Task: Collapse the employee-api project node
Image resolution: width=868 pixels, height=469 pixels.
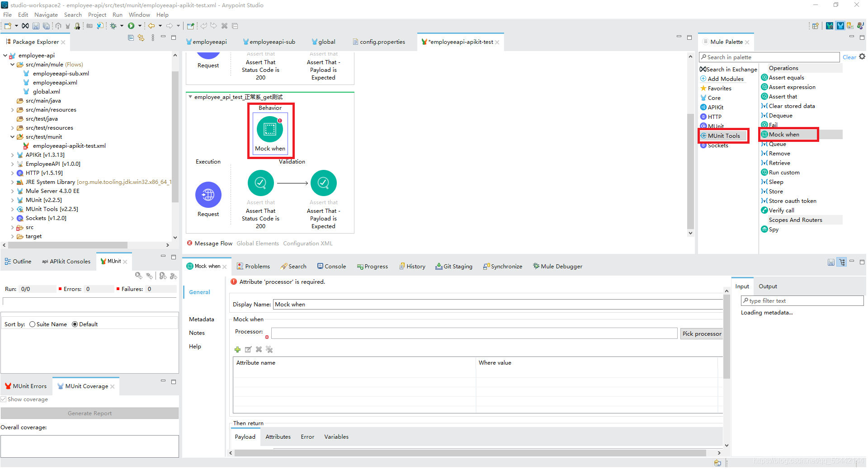Action: 5,56
